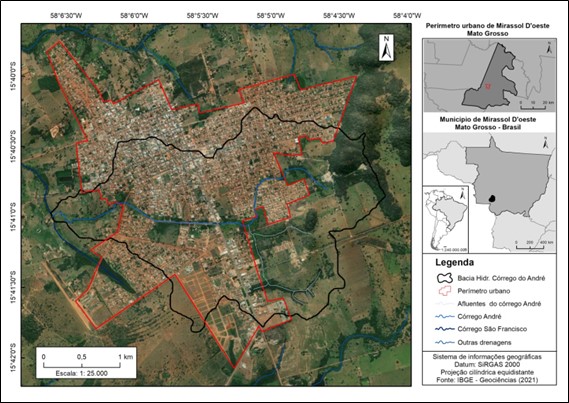This screenshot has width=569, height=403.
Task: Click the 58°5'30"W longitude label
Action: [x=203, y=16]
